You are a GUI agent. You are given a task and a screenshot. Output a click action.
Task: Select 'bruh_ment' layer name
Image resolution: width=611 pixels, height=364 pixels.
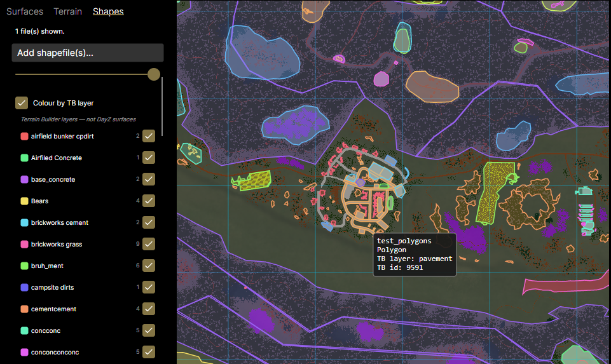coord(47,266)
